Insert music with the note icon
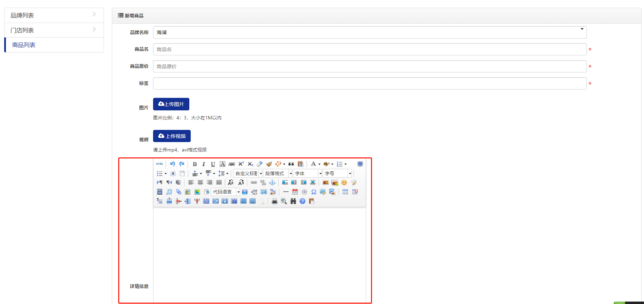 (x=169, y=192)
